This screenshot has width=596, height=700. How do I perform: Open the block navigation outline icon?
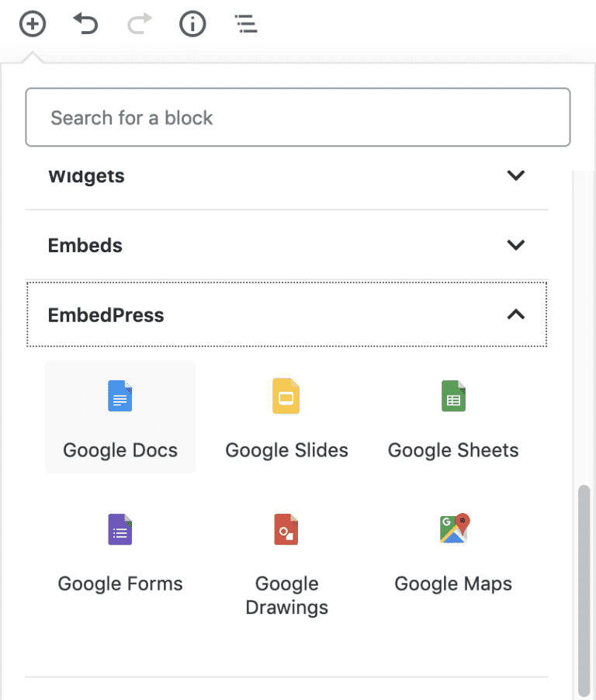246,24
